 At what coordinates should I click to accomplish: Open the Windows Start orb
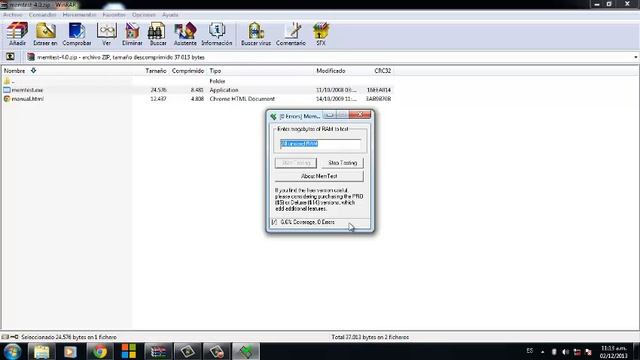12,351
